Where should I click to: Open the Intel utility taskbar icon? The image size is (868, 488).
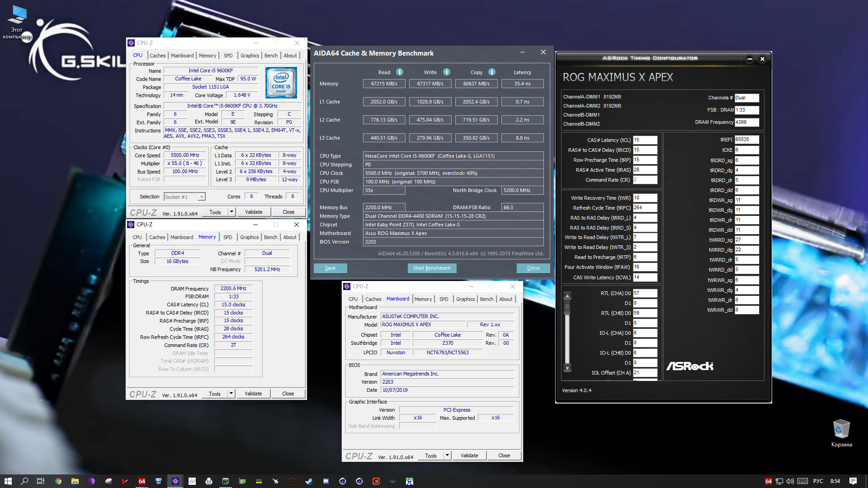pyautogui.click(x=192, y=481)
